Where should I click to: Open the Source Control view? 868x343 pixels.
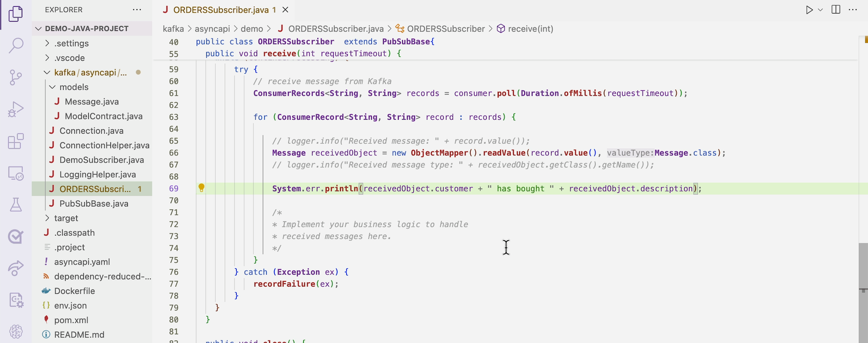click(16, 77)
